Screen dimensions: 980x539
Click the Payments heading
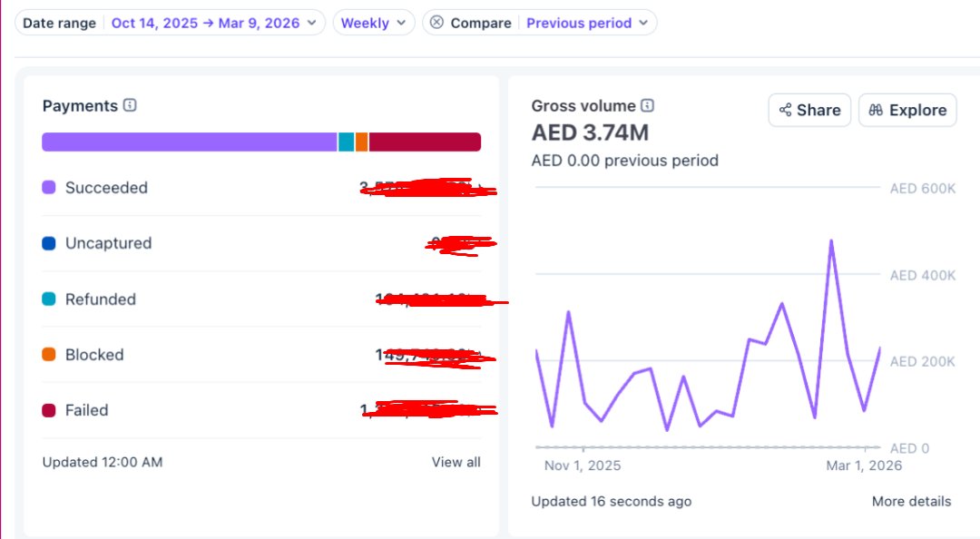pyautogui.click(x=80, y=105)
